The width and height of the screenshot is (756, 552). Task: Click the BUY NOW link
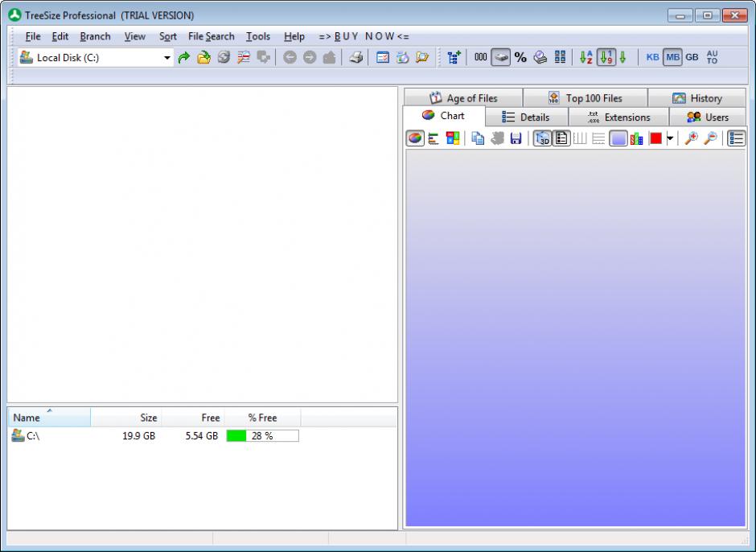pyautogui.click(x=364, y=37)
